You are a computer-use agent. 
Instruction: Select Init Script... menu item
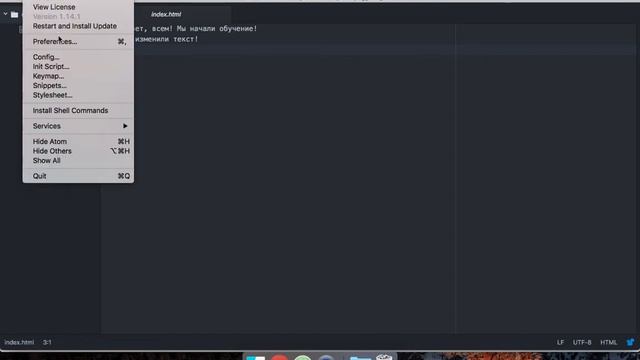click(78, 67)
